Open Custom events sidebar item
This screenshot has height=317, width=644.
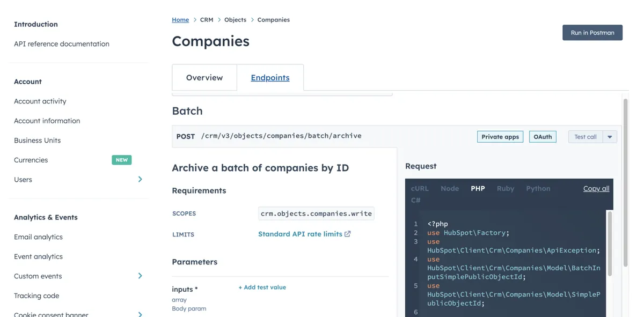(38, 276)
